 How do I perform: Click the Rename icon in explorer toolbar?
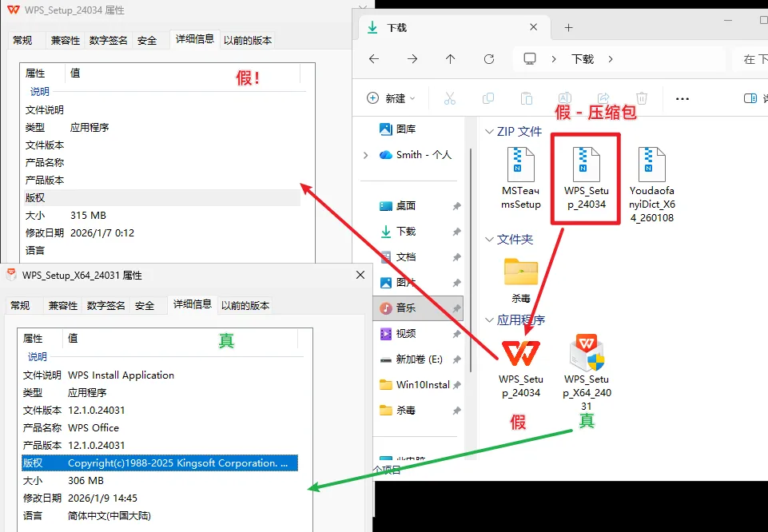pyautogui.click(x=565, y=98)
